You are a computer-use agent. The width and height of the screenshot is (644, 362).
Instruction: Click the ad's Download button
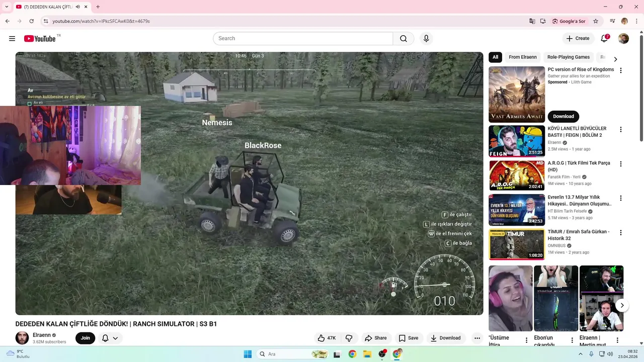coord(563,116)
